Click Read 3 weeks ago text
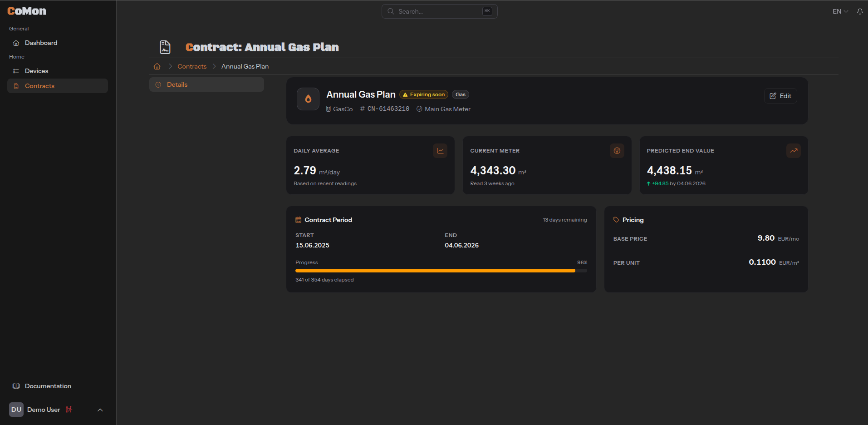868x425 pixels. tap(492, 183)
